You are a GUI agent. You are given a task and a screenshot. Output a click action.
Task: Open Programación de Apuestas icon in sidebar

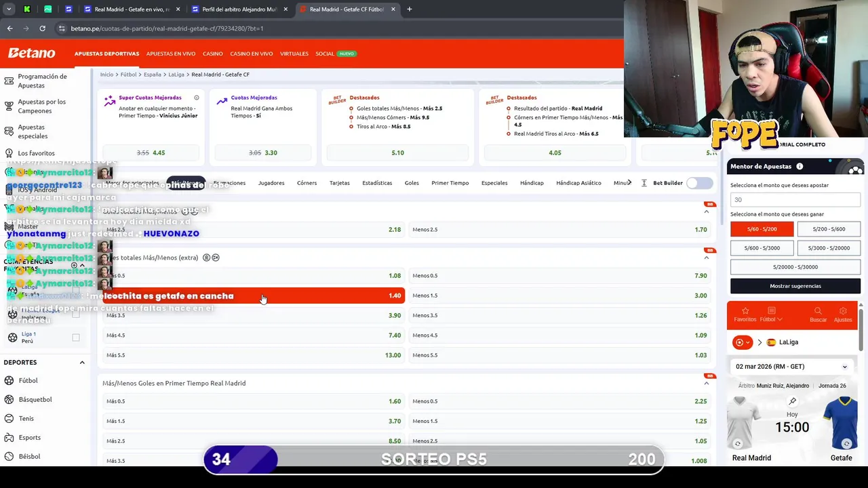tap(9, 81)
